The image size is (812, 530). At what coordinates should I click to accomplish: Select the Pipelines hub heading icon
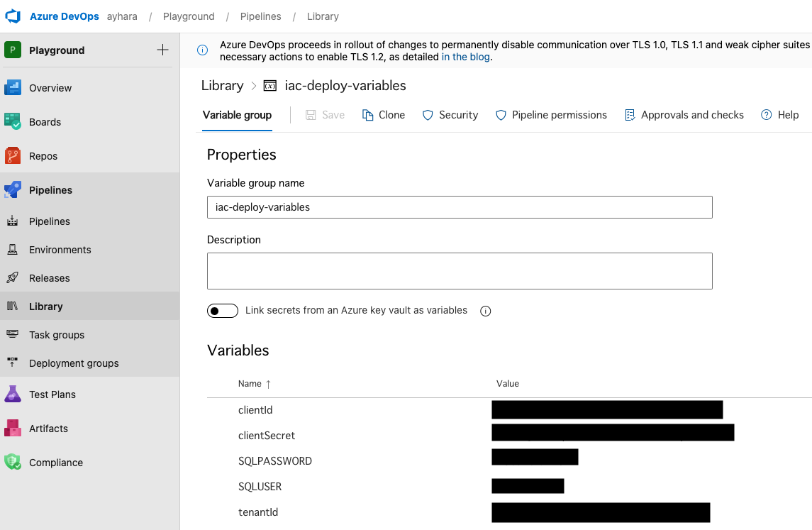click(13, 190)
